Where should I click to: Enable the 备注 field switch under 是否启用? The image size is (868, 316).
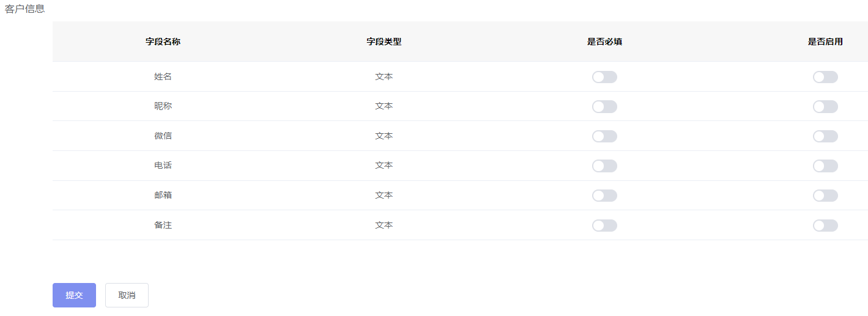pos(825,226)
